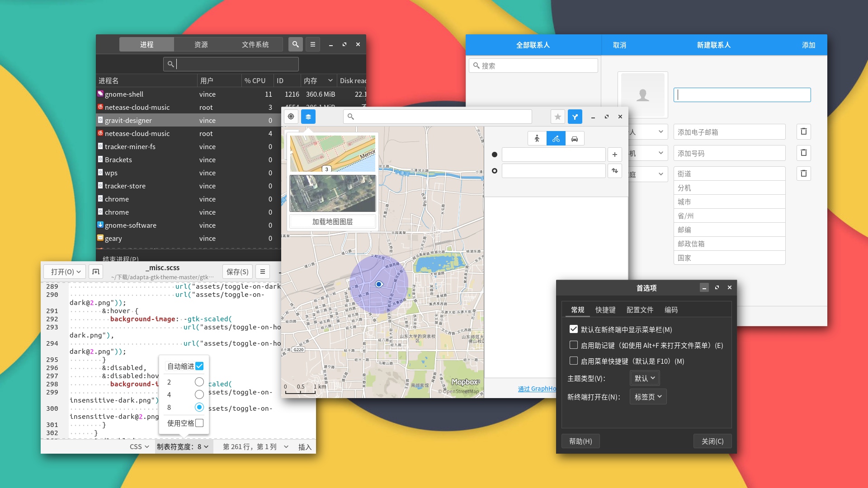Switch to File Systems tab in System Monitor
Viewport: 868px width, 488px height.
[x=255, y=44]
